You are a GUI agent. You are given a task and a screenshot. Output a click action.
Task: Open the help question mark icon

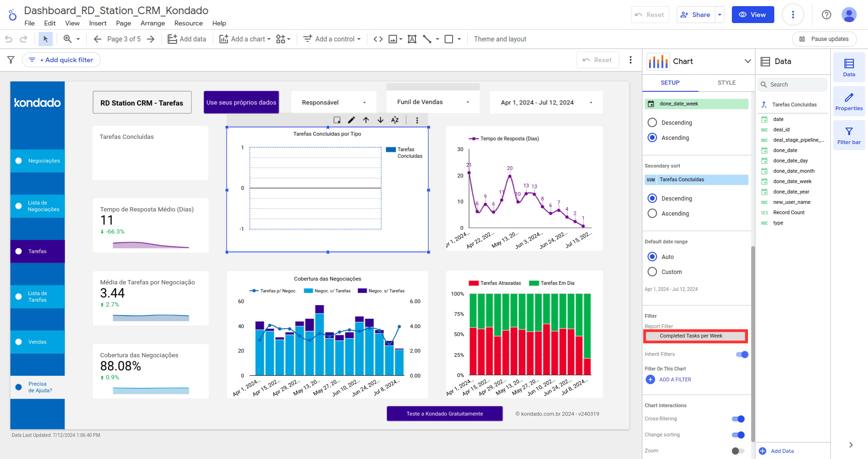[x=826, y=15]
